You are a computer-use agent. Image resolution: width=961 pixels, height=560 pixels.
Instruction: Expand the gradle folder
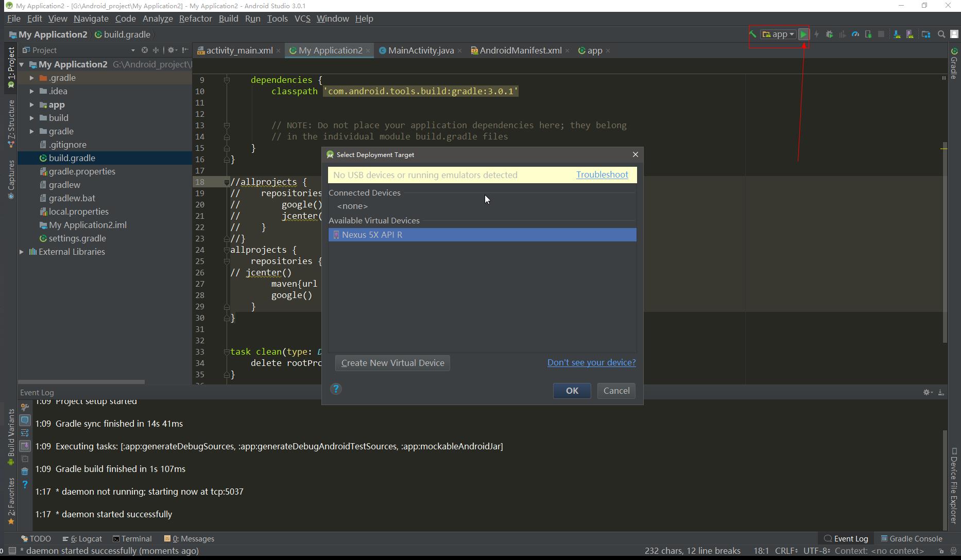tap(32, 131)
